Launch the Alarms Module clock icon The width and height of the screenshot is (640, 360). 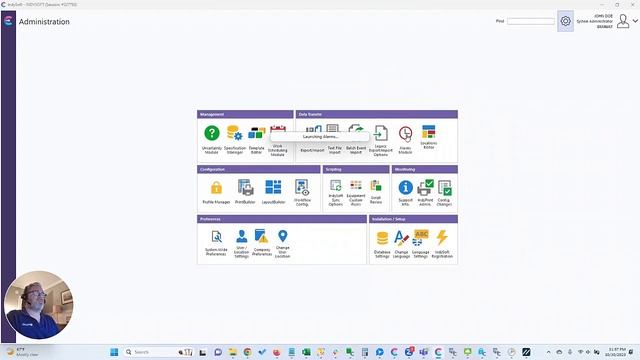(x=405, y=134)
